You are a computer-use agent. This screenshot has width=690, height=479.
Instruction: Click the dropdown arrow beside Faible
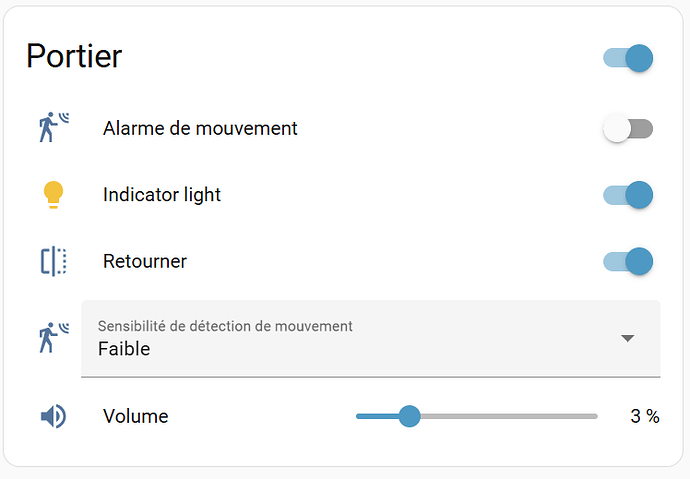click(628, 339)
